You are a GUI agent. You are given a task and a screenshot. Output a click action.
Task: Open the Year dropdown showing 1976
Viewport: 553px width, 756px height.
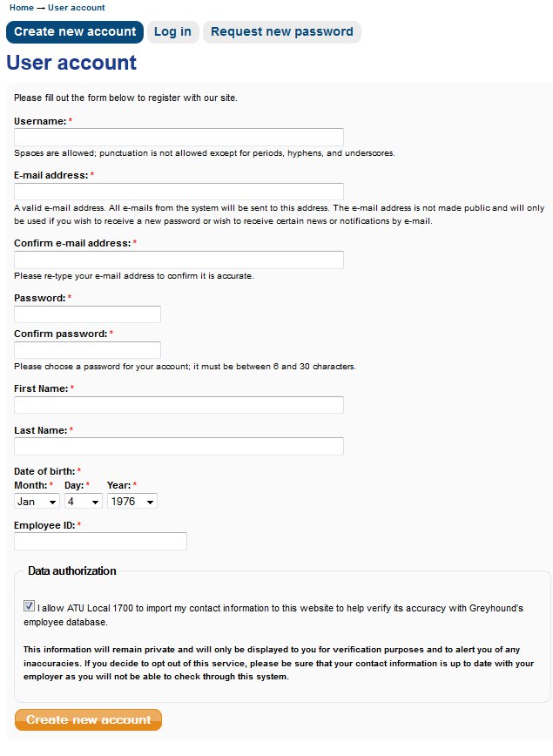[x=132, y=502]
